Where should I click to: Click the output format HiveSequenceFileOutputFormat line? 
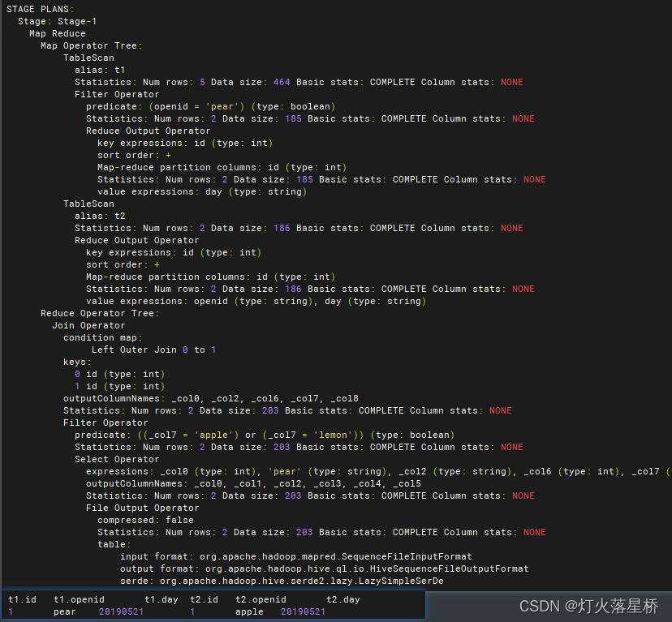[x=325, y=568]
